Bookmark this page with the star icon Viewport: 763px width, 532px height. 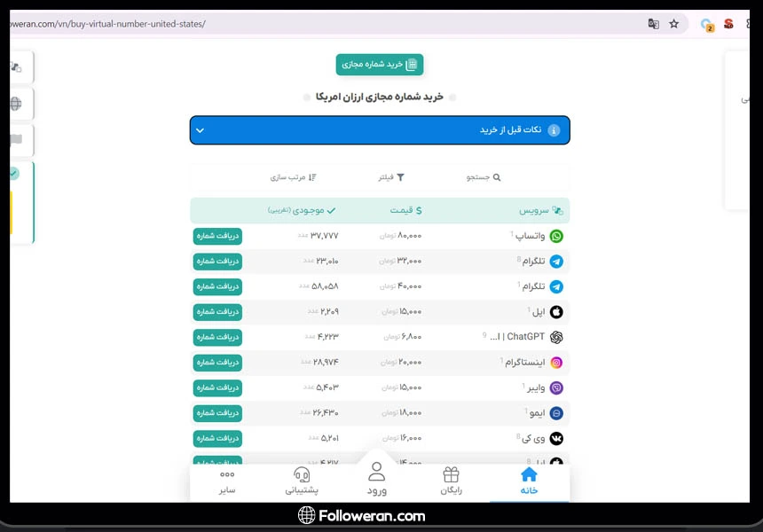[x=674, y=24]
